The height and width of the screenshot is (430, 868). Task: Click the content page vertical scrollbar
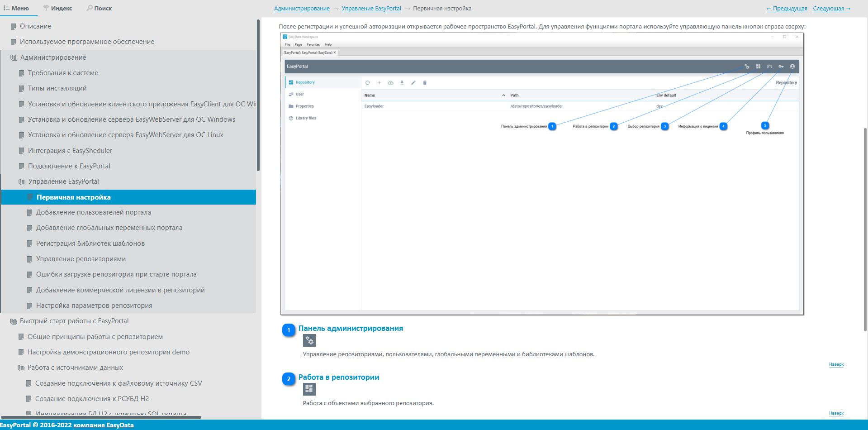pos(866,229)
